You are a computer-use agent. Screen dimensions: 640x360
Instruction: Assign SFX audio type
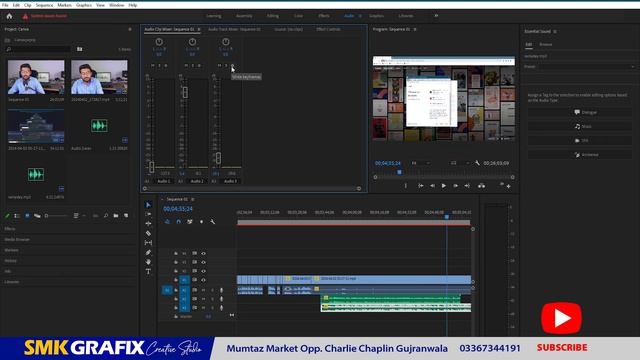(x=580, y=140)
